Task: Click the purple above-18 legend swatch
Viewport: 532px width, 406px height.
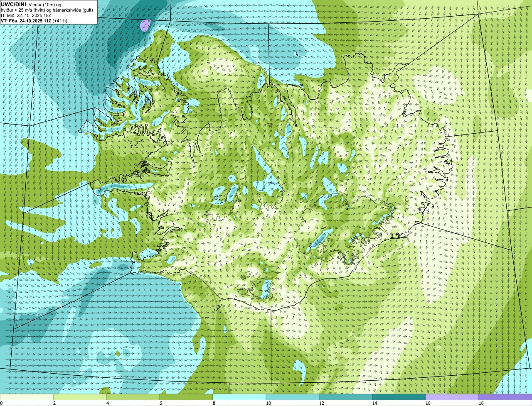Action: click(x=505, y=397)
